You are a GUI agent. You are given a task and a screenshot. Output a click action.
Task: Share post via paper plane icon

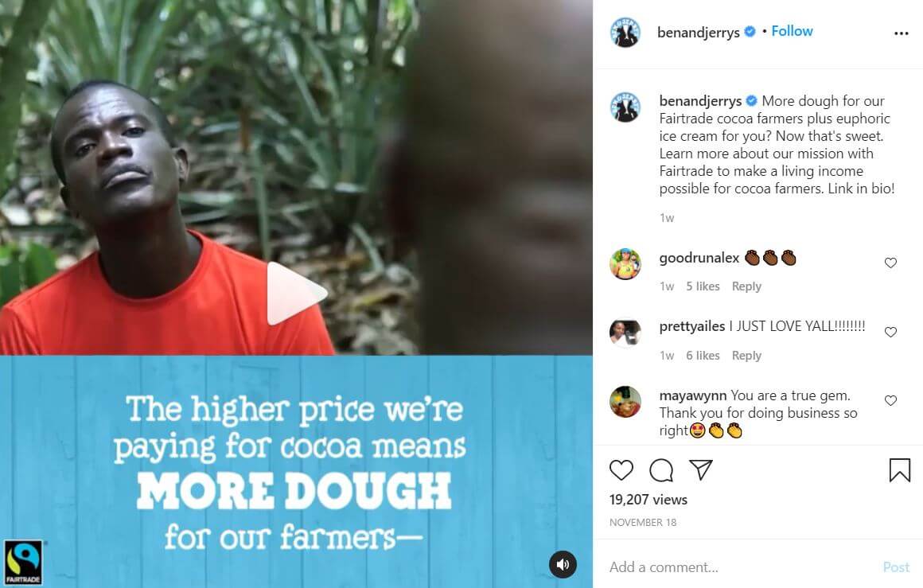pyautogui.click(x=701, y=469)
